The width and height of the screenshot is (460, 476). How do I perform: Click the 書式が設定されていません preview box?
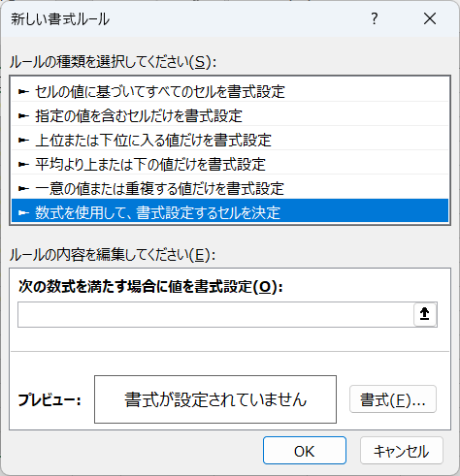tap(215, 399)
